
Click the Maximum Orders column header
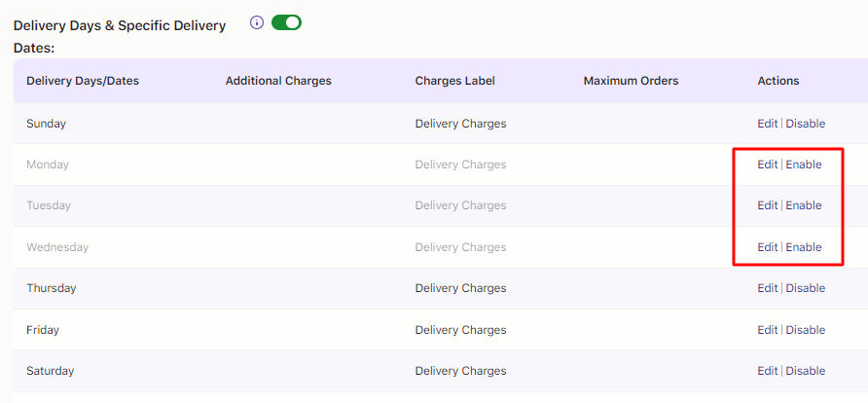coord(631,81)
